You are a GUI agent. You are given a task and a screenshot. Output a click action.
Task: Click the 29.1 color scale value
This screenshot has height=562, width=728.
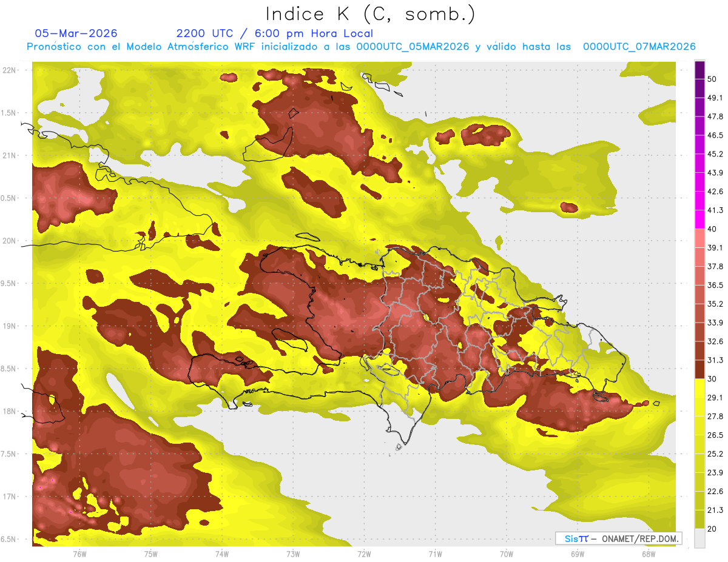[715, 398]
